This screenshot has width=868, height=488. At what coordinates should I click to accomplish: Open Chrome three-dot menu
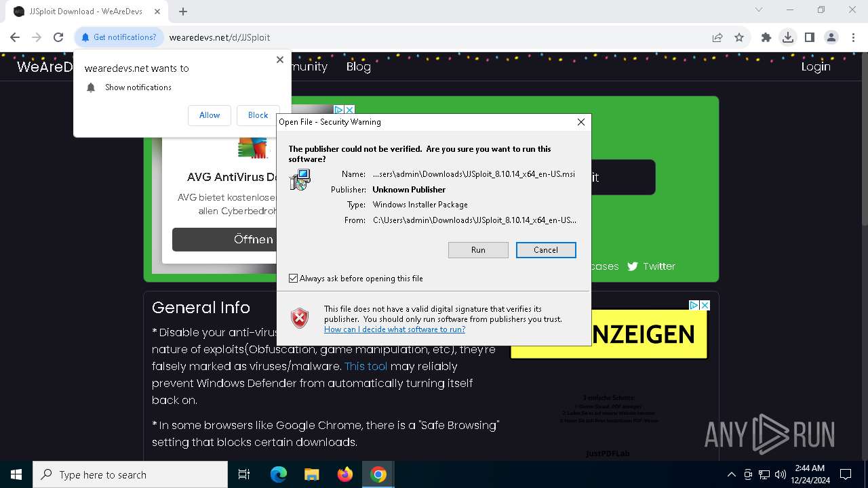(853, 37)
